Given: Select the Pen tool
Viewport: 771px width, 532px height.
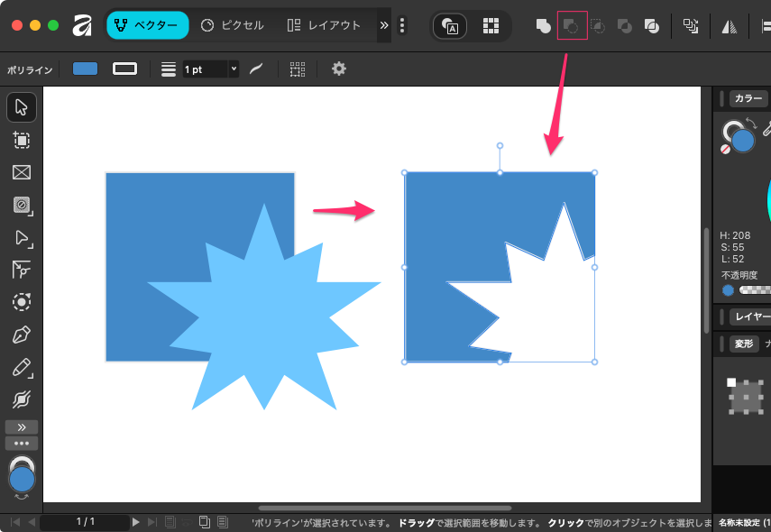Looking at the screenshot, I should pos(22,335).
